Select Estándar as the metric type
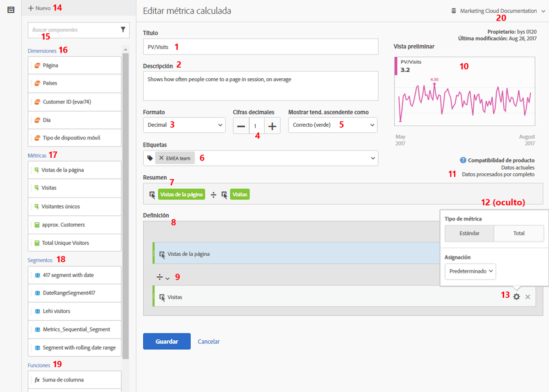 pyautogui.click(x=469, y=233)
